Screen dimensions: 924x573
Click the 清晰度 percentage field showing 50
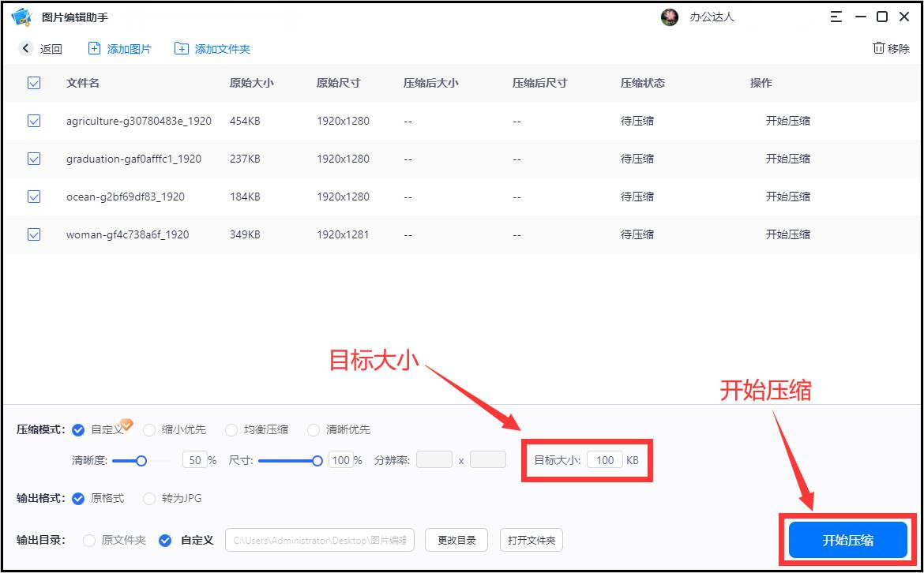(x=195, y=460)
